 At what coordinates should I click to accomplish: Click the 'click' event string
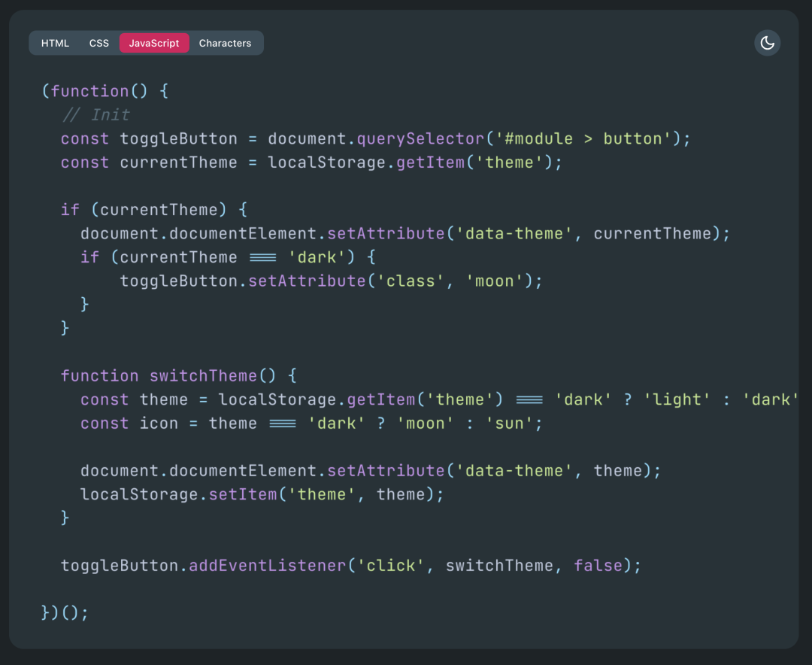391,566
